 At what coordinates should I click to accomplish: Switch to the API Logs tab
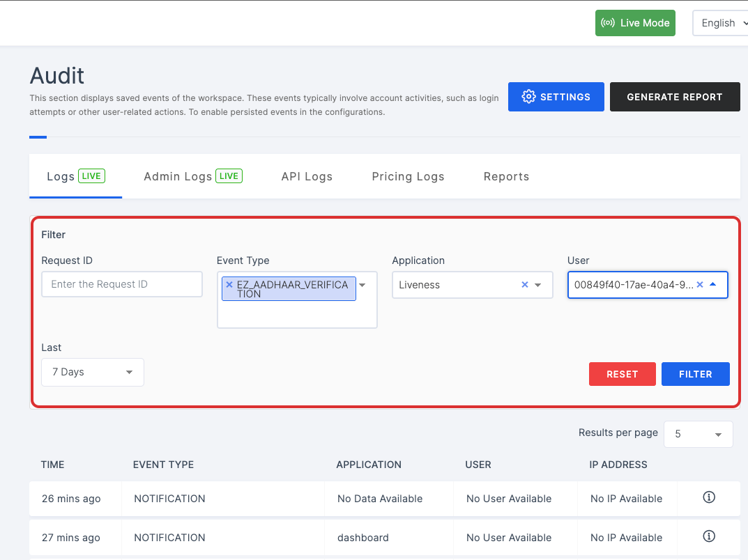[307, 177]
